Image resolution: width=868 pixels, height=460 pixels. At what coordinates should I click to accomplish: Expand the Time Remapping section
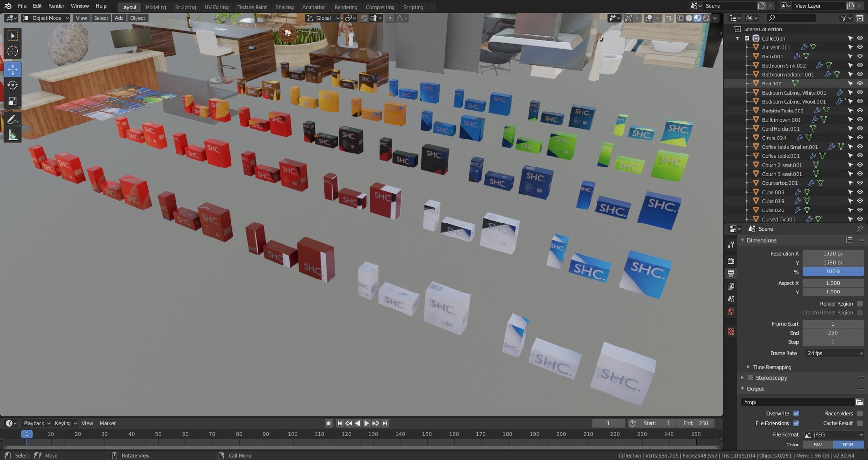pos(772,367)
